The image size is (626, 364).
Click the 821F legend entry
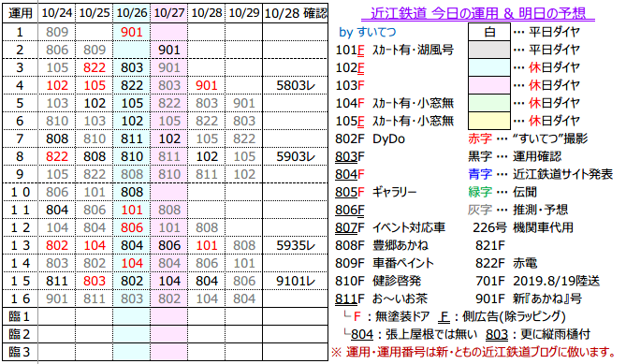(490, 245)
